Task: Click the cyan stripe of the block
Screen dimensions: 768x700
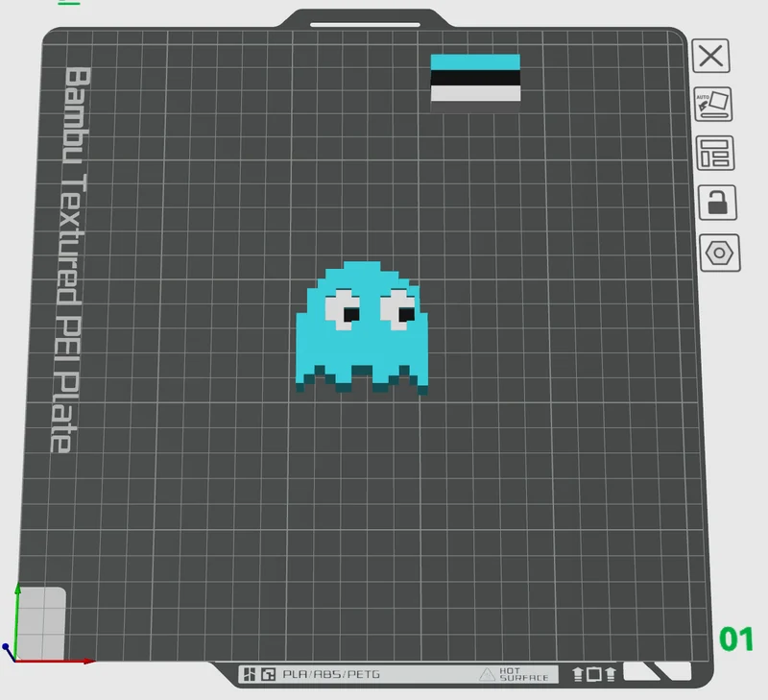Action: [475, 61]
